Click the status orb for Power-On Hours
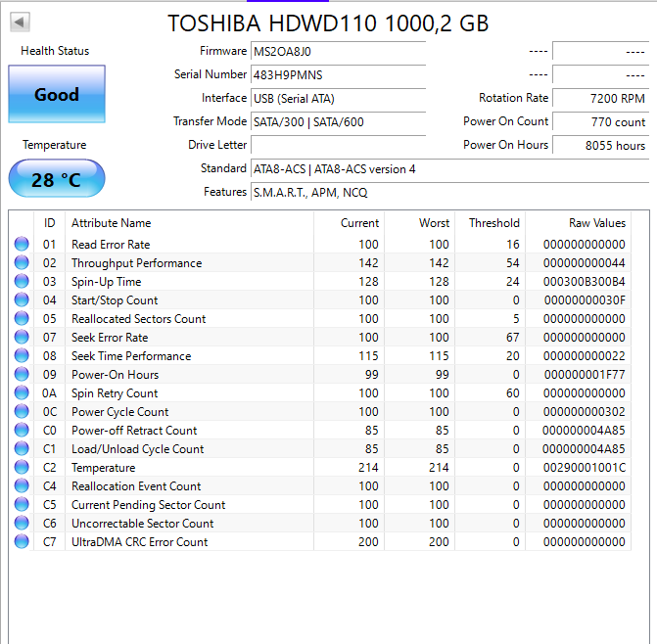The width and height of the screenshot is (657, 644). [x=22, y=375]
